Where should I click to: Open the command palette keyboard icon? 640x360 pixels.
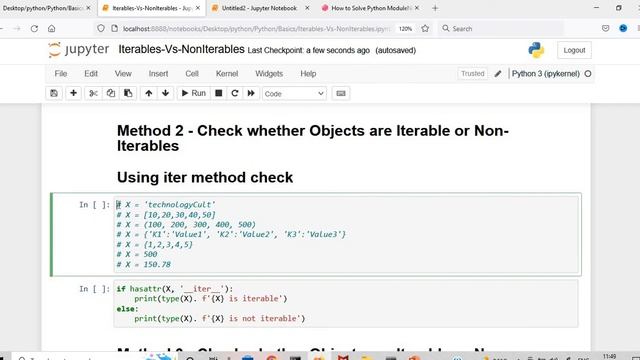341,93
